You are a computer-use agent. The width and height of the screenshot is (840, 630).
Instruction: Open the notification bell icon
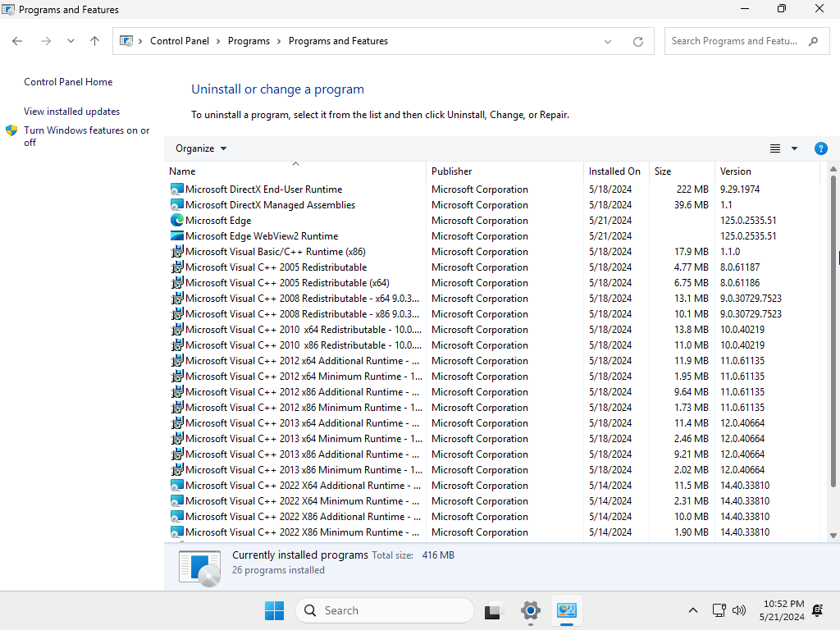tap(818, 610)
